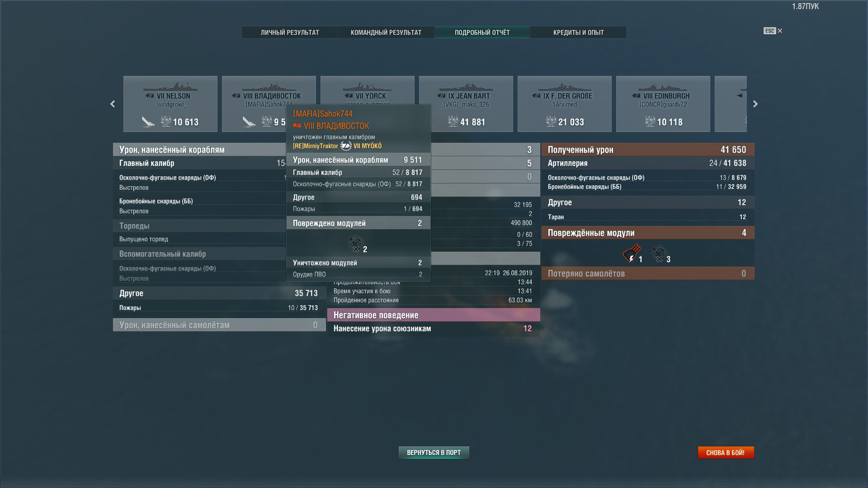Click the AA gun module icon marked 3
The height and width of the screenshot is (488, 868).
pyautogui.click(x=659, y=254)
